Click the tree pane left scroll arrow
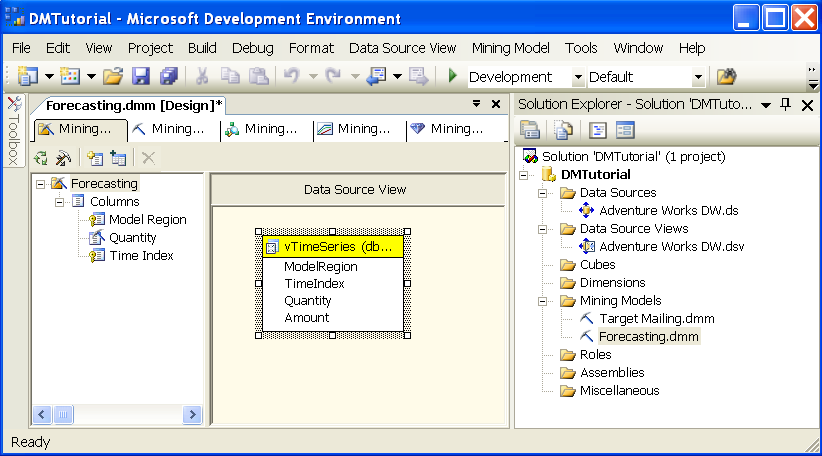 [42, 415]
